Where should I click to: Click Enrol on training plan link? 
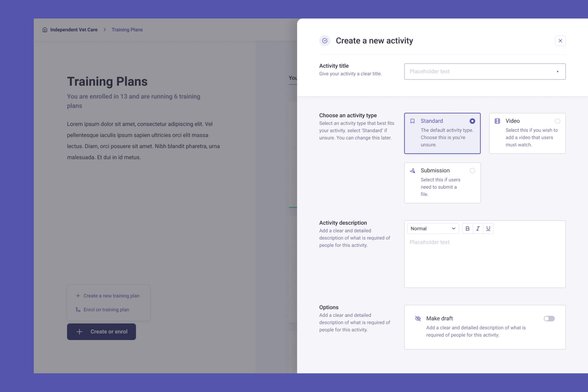106,309
